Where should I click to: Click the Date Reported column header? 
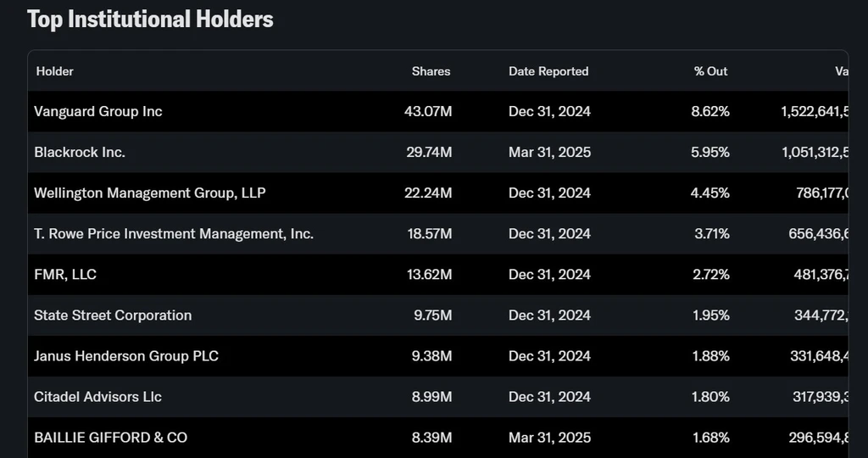[x=548, y=71]
